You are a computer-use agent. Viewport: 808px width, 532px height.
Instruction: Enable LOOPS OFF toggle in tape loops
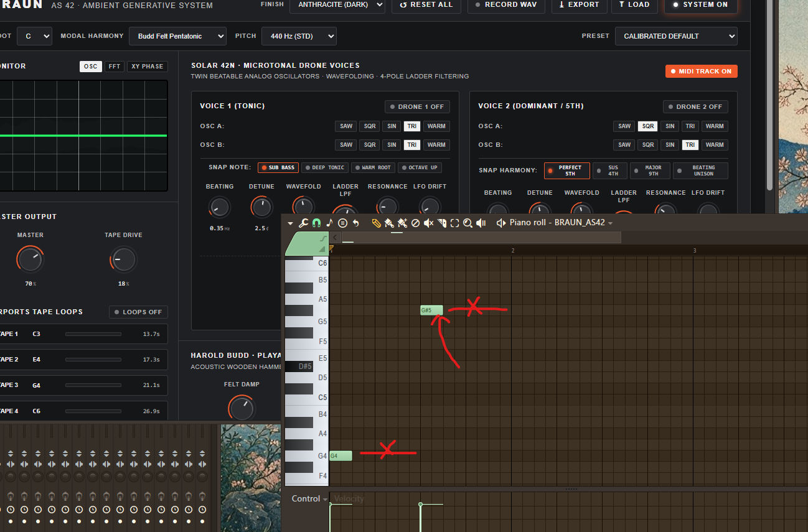(138, 312)
